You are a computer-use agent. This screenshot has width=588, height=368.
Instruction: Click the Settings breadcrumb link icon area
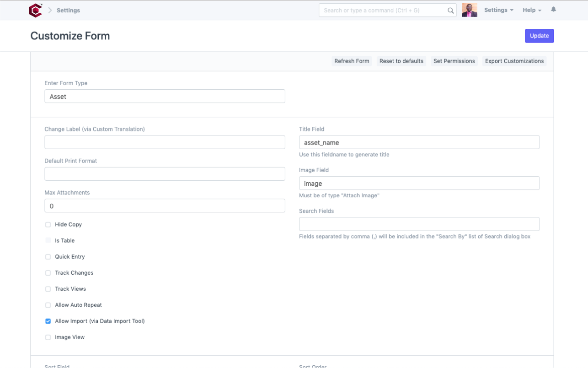click(68, 10)
